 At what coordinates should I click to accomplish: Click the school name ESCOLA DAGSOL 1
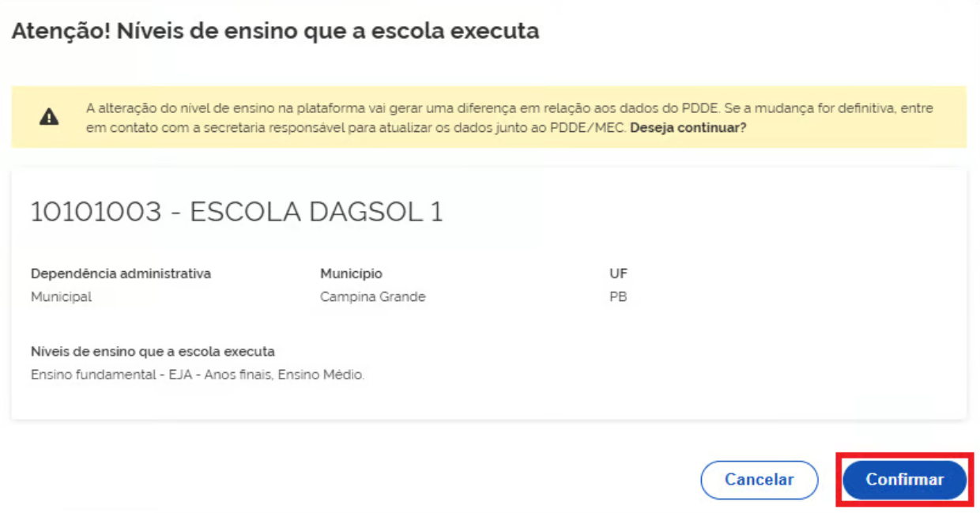(x=316, y=212)
